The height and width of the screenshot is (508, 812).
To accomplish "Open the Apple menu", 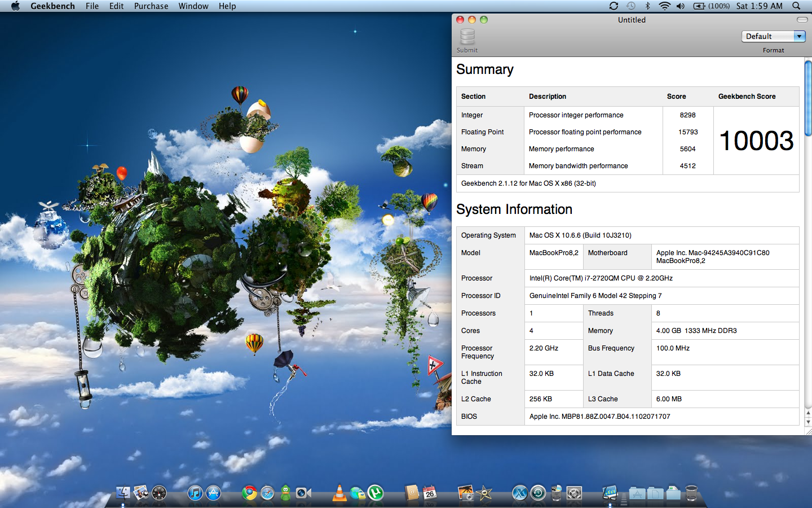I will tap(15, 6).
